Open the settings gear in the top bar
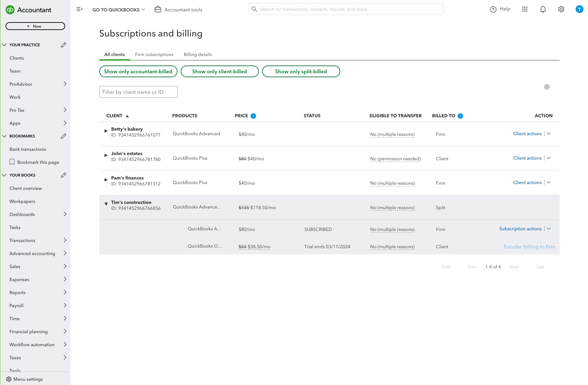The image size is (588, 385). tap(561, 9)
